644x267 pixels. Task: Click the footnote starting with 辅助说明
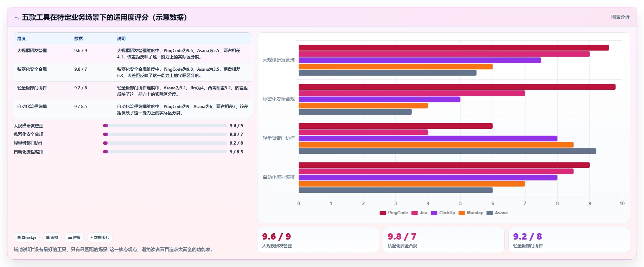click(x=114, y=249)
